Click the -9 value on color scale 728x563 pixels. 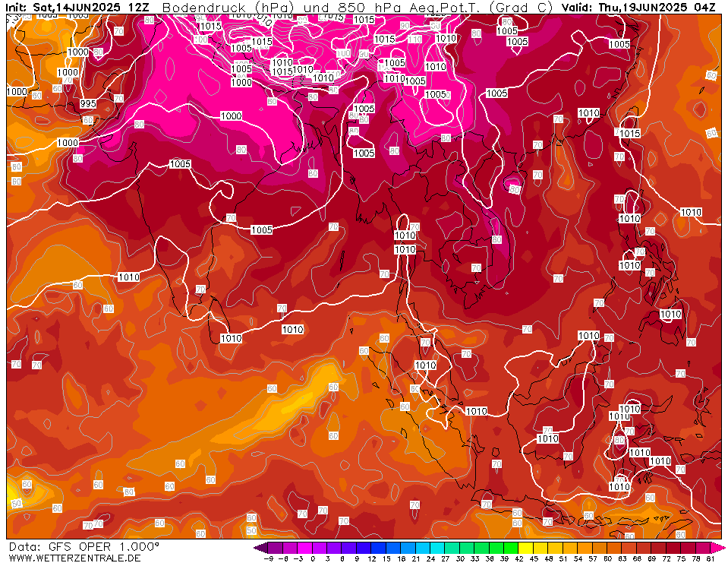click(x=268, y=558)
